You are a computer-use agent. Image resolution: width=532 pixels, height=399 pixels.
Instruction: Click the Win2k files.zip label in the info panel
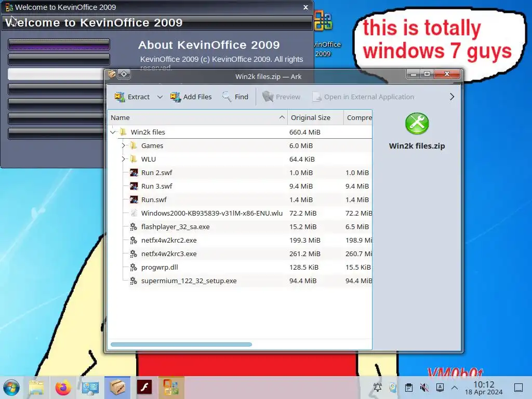(417, 146)
